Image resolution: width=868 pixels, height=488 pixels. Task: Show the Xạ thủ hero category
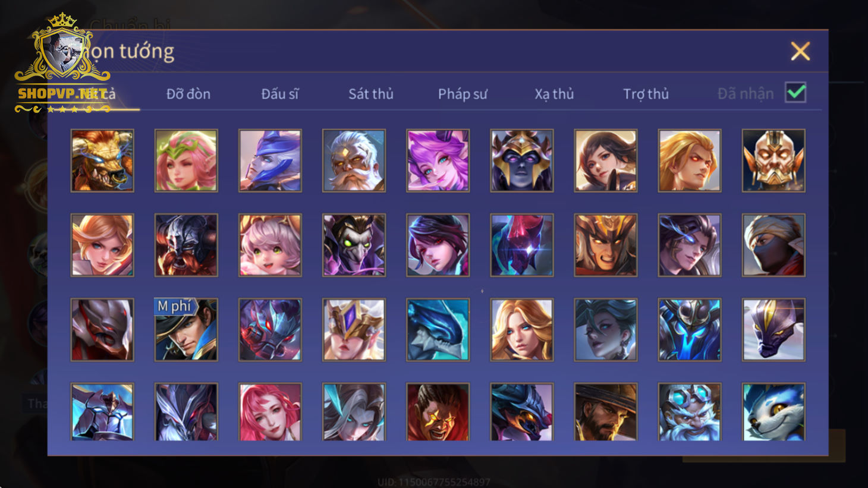tap(554, 94)
